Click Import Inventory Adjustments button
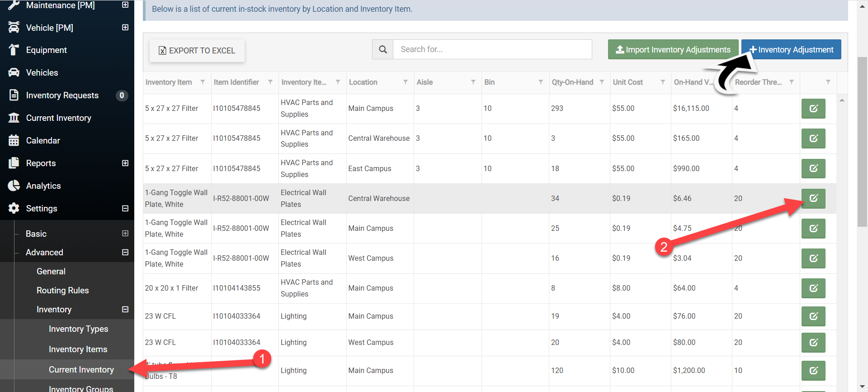 click(x=673, y=49)
